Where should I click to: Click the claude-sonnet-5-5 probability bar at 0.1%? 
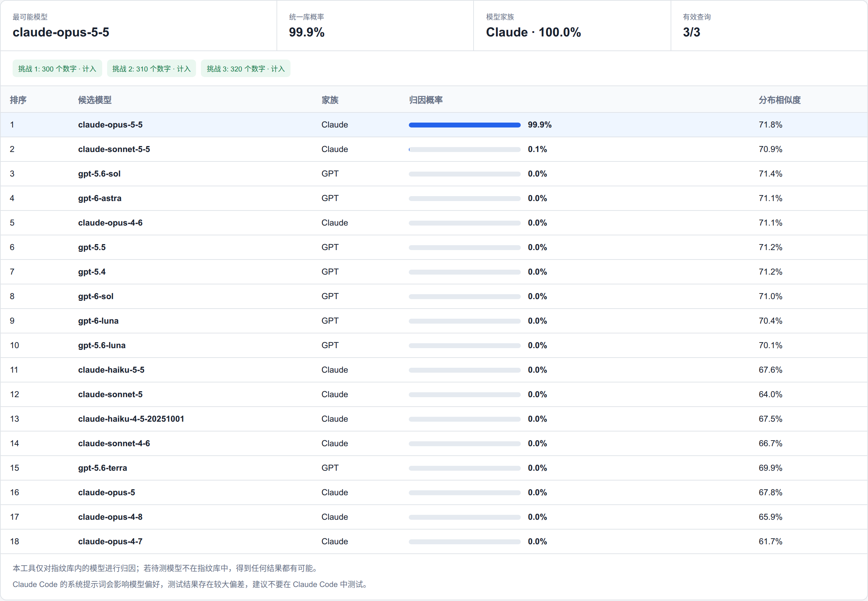coord(465,150)
